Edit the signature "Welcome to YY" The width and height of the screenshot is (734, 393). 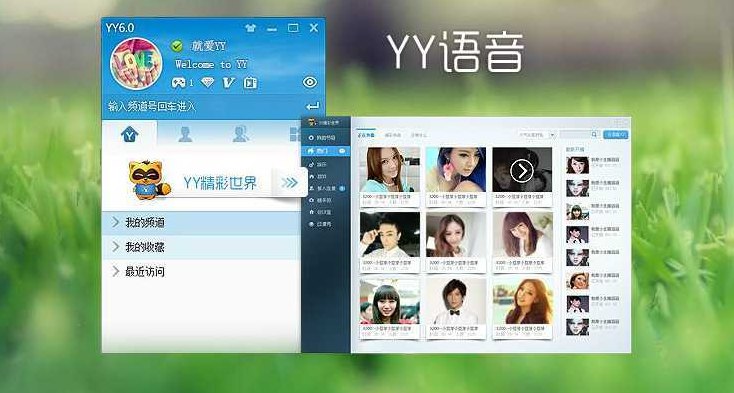pos(211,64)
